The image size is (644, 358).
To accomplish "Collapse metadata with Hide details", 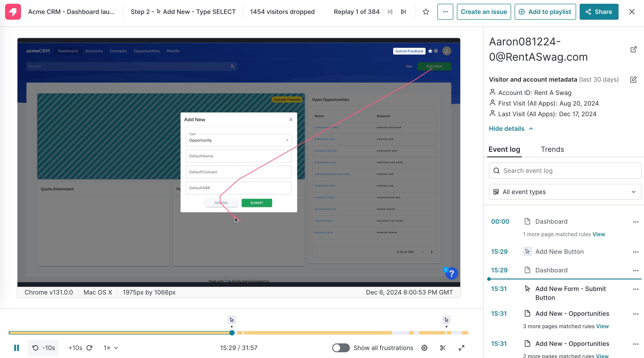I will click(x=511, y=129).
